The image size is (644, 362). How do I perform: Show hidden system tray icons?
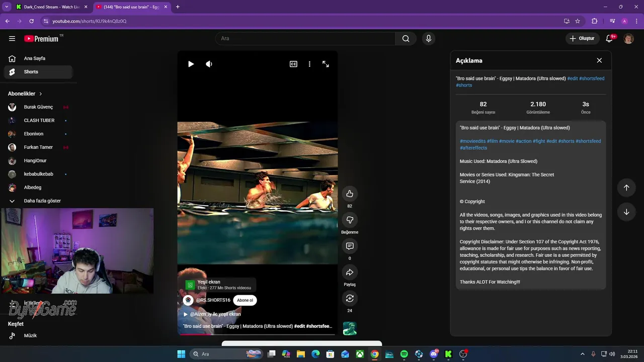coord(583,354)
